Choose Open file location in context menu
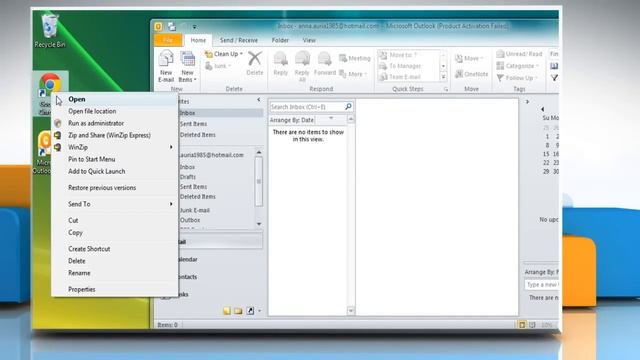 coord(115,111)
